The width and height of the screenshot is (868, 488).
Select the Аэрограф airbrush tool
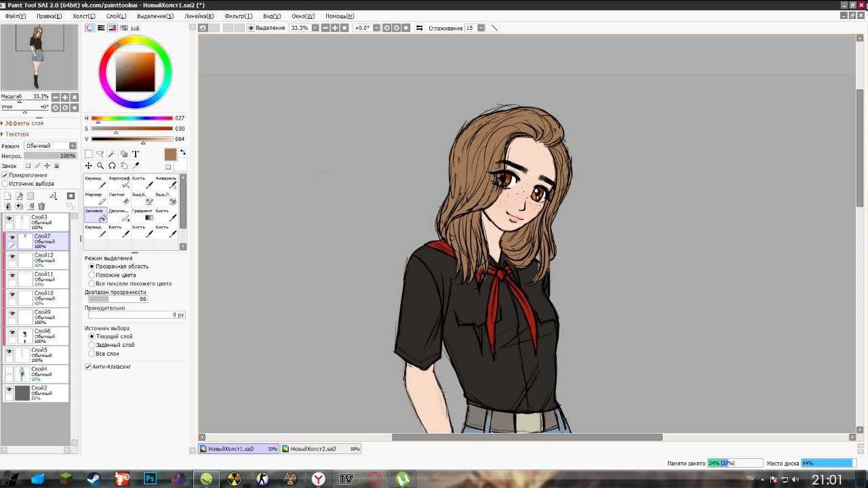click(x=119, y=182)
